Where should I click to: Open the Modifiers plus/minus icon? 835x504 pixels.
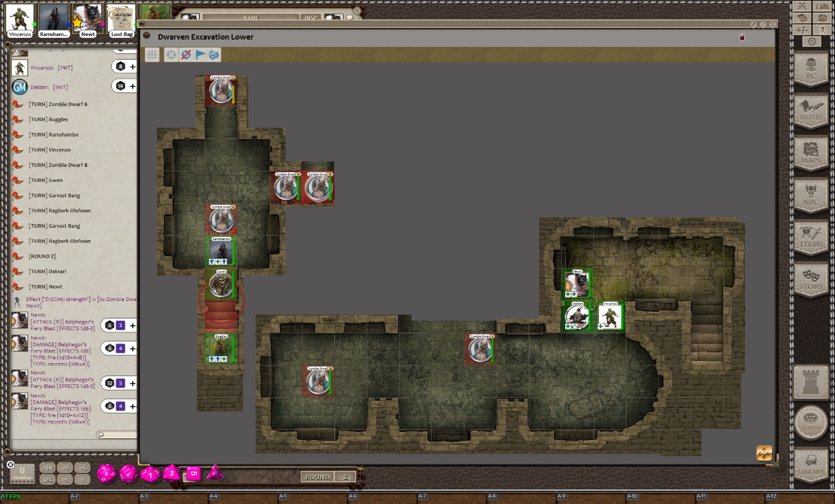801,30
